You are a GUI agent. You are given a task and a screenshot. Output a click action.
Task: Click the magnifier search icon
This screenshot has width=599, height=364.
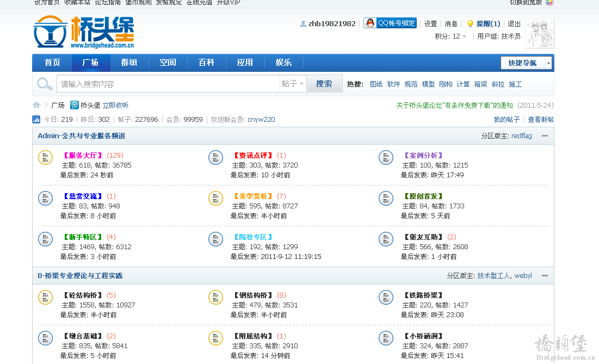tap(44, 84)
